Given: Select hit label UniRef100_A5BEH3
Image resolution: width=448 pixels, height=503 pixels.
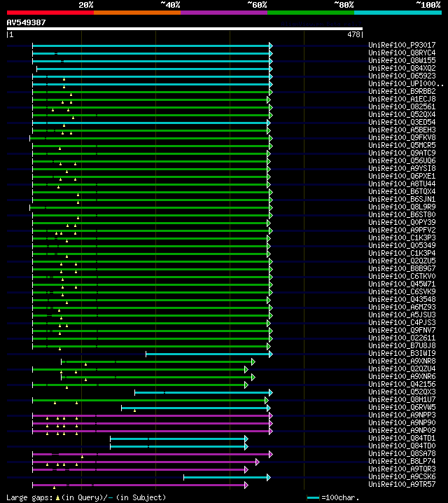Looking at the screenshot, I should click(x=402, y=130).
